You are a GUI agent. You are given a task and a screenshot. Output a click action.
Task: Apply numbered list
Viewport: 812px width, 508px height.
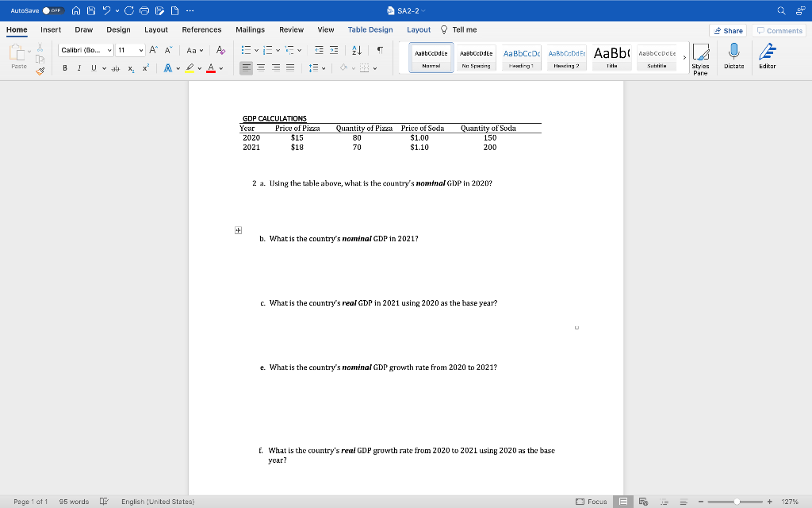coord(268,50)
